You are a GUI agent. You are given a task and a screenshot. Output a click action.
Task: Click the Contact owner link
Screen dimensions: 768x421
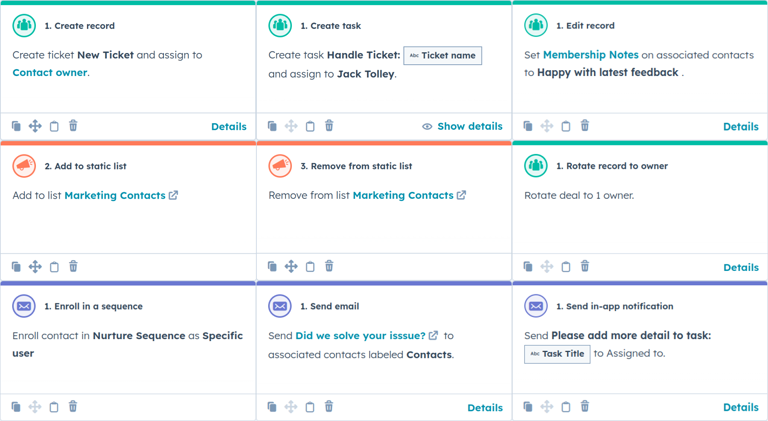pyautogui.click(x=49, y=73)
